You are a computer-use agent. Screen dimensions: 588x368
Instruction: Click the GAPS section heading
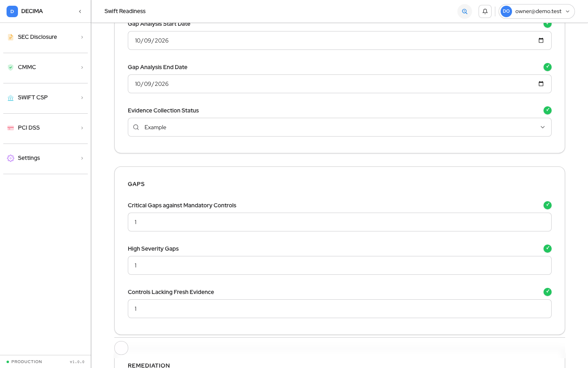click(136, 184)
